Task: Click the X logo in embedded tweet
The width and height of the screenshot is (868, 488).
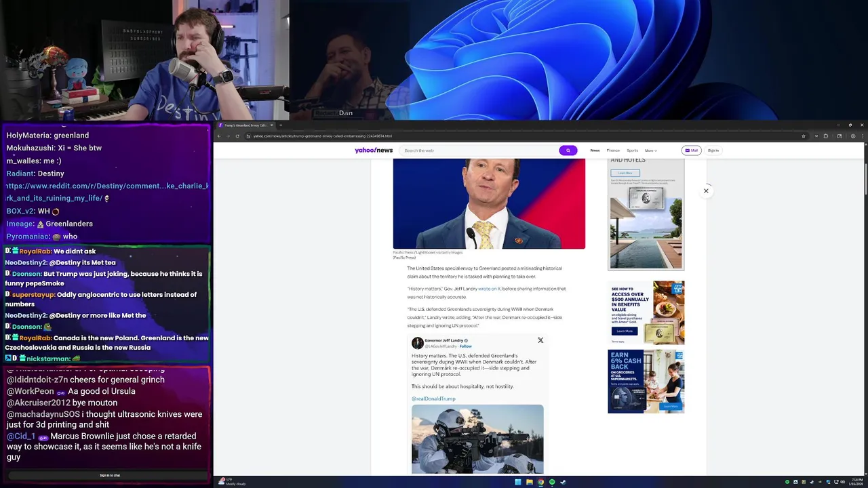Action: [x=540, y=340]
